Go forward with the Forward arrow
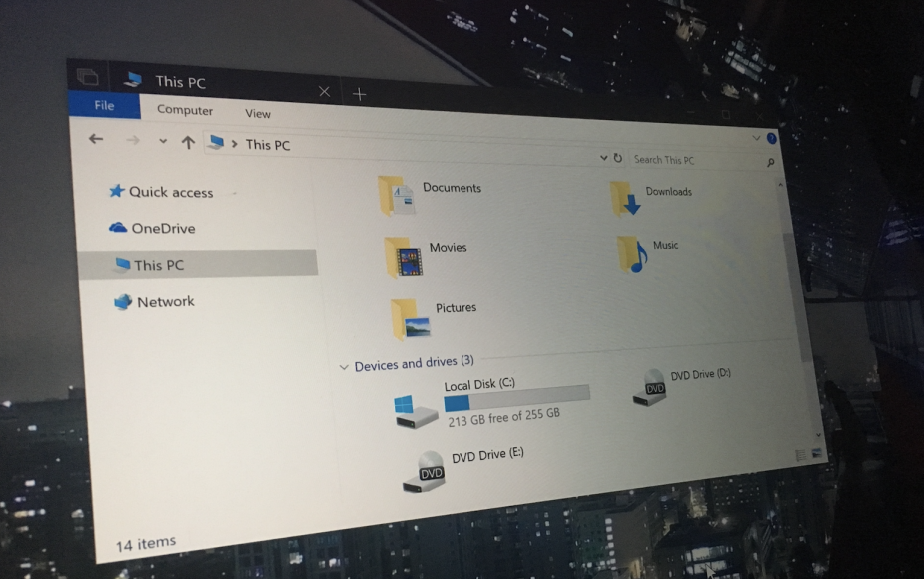Viewport: 924px width, 579px height. point(133,140)
